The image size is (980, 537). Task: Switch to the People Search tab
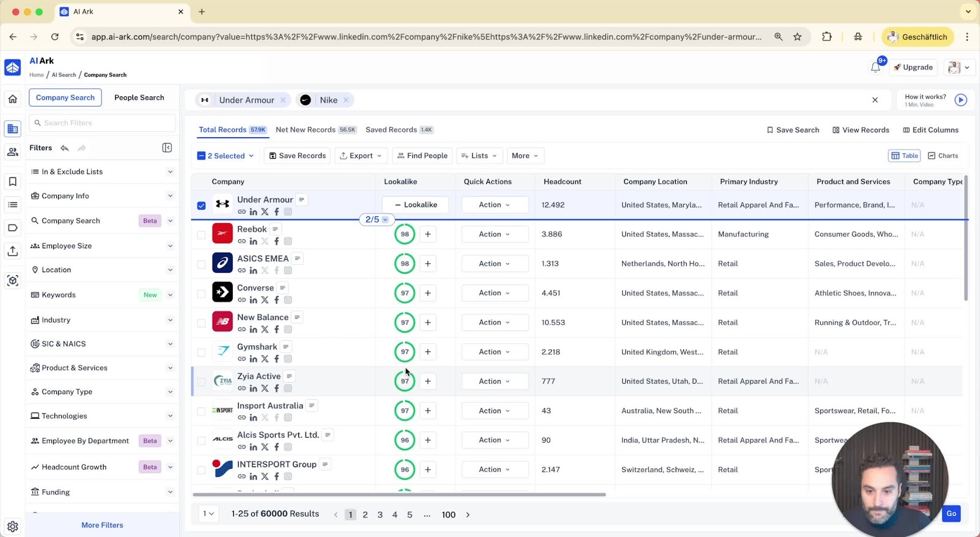point(139,97)
